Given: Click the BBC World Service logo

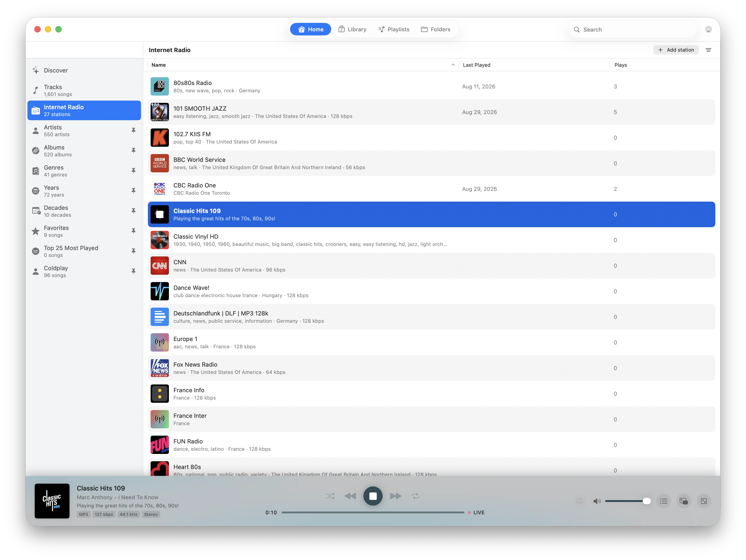Looking at the screenshot, I should pos(160,163).
